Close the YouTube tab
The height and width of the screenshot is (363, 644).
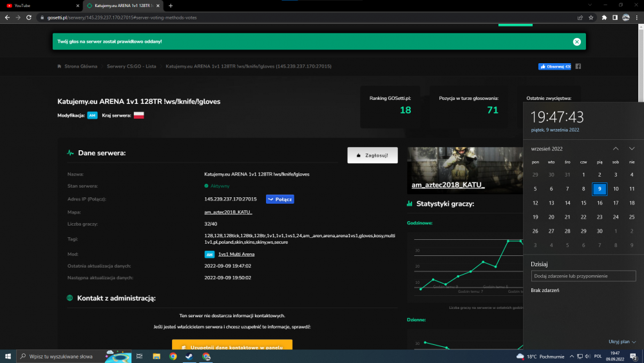pyautogui.click(x=78, y=6)
